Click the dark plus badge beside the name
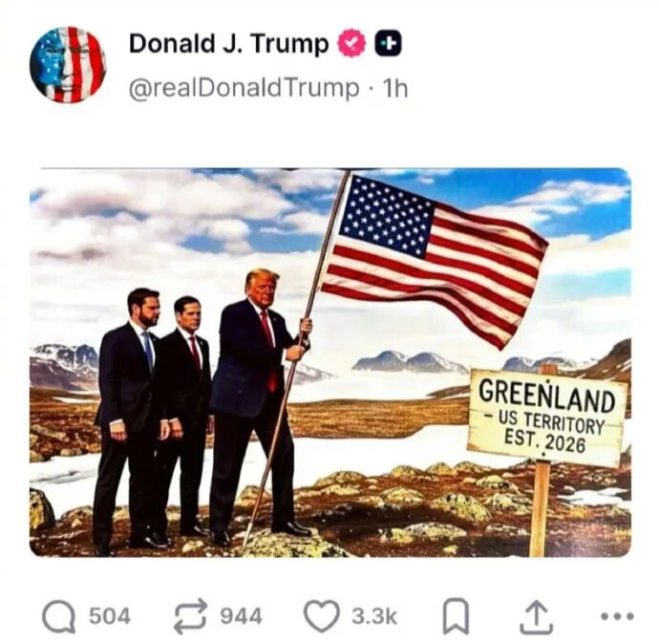The image size is (659, 644). pyautogui.click(x=388, y=43)
